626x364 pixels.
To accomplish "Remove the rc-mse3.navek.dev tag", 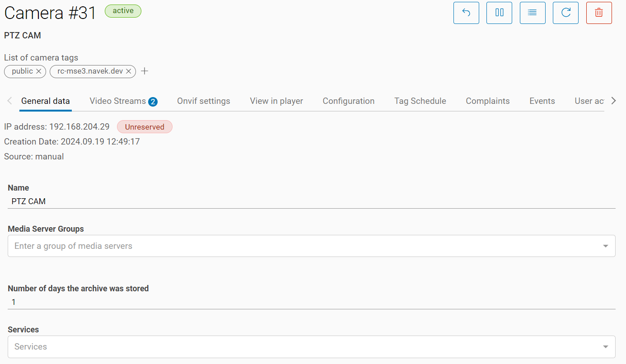I will [x=129, y=71].
